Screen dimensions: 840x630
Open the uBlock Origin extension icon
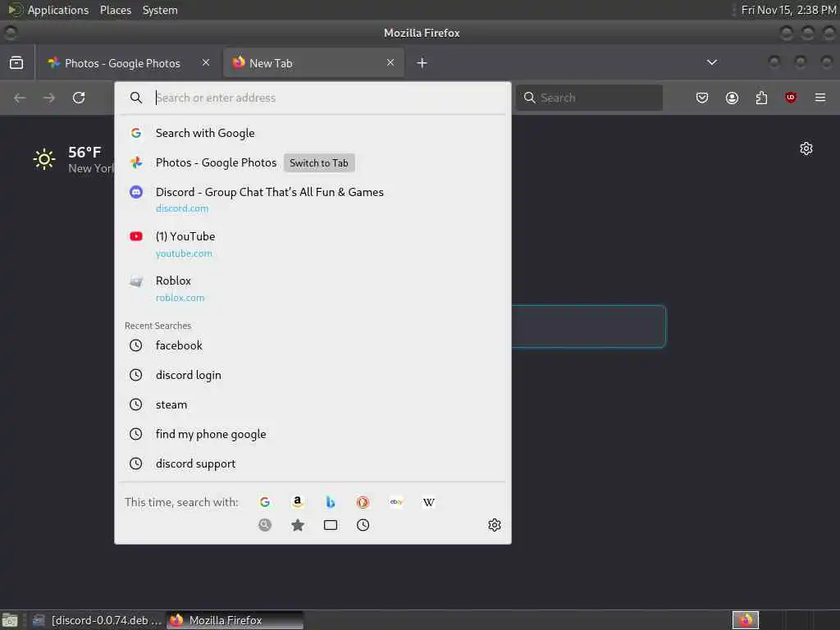coord(791,98)
